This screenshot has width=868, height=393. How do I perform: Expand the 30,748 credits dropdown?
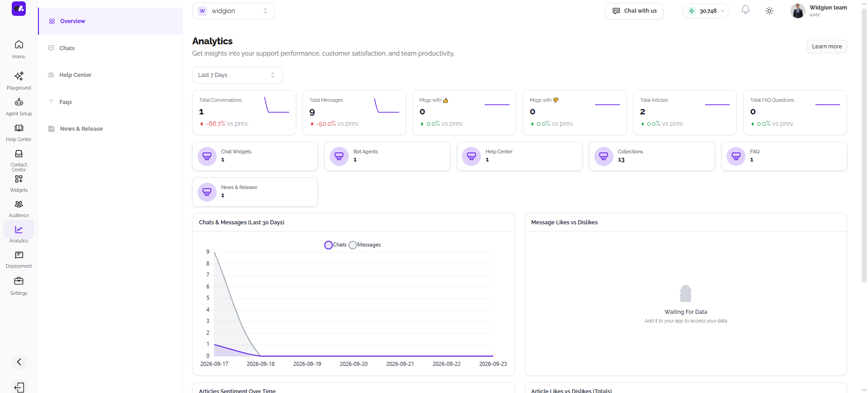tap(706, 11)
